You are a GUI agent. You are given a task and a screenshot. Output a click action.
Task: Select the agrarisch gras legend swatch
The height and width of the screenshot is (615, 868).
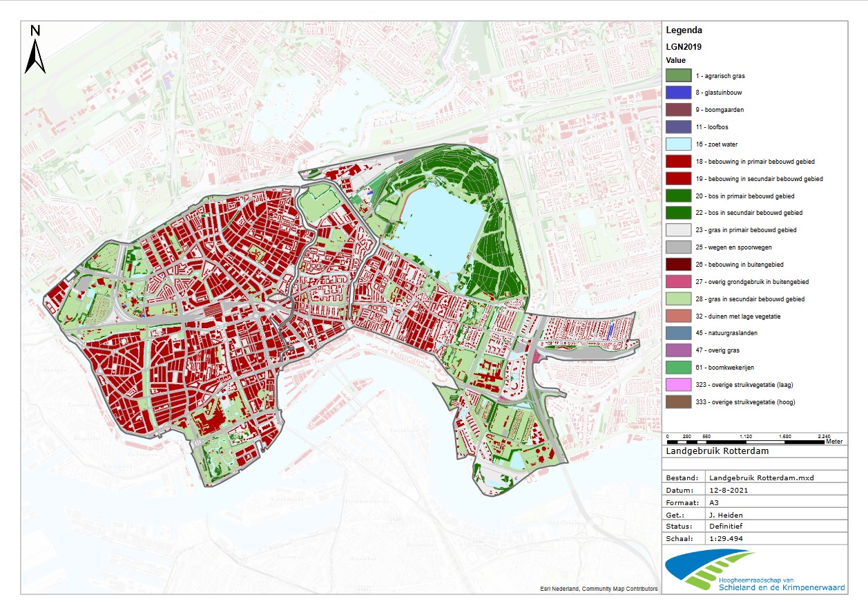point(678,75)
